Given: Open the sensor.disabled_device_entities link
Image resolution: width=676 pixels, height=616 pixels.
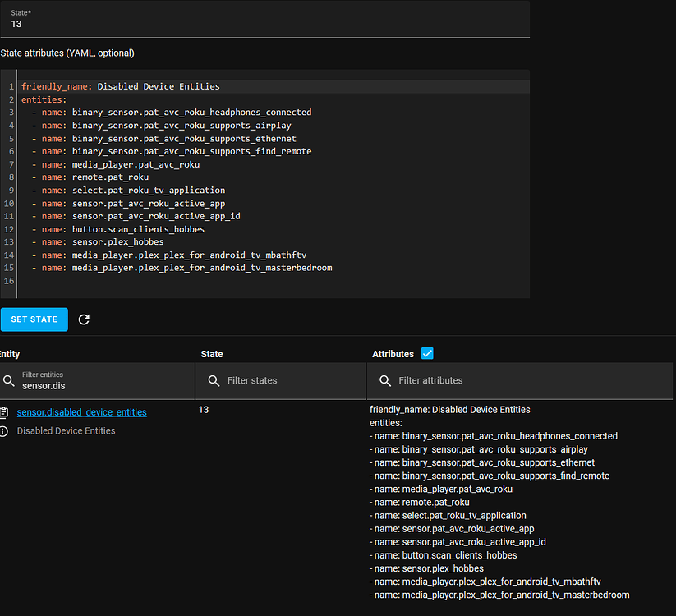Looking at the screenshot, I should point(81,411).
